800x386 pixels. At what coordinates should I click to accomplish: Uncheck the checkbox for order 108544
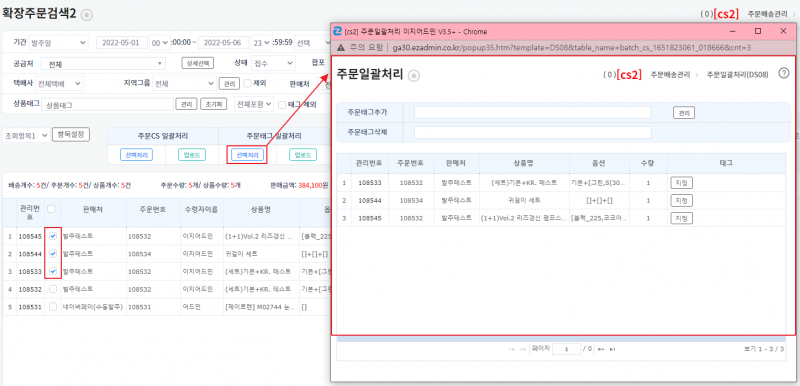pyautogui.click(x=53, y=253)
